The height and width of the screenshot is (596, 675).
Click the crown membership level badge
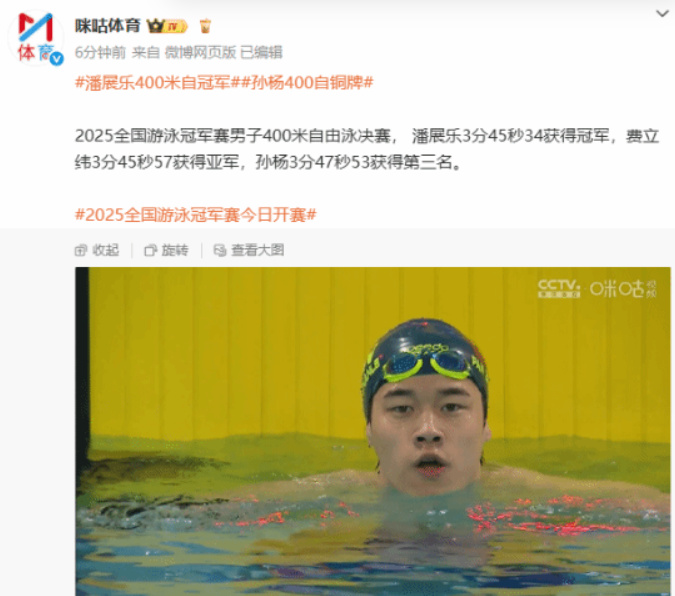tap(167, 26)
